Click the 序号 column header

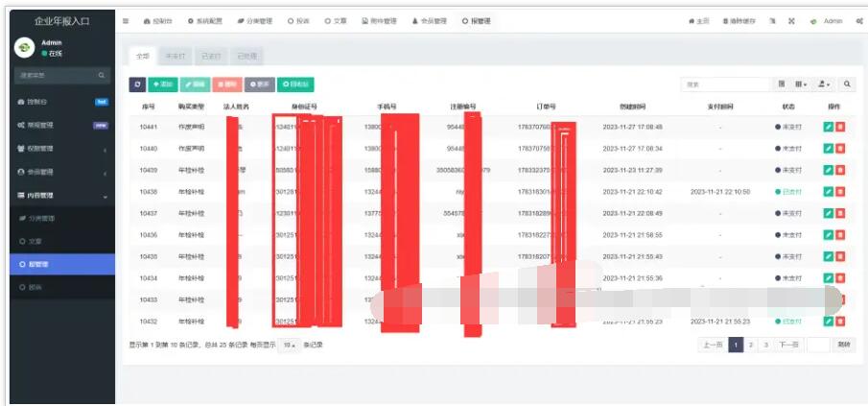pyautogui.click(x=148, y=107)
